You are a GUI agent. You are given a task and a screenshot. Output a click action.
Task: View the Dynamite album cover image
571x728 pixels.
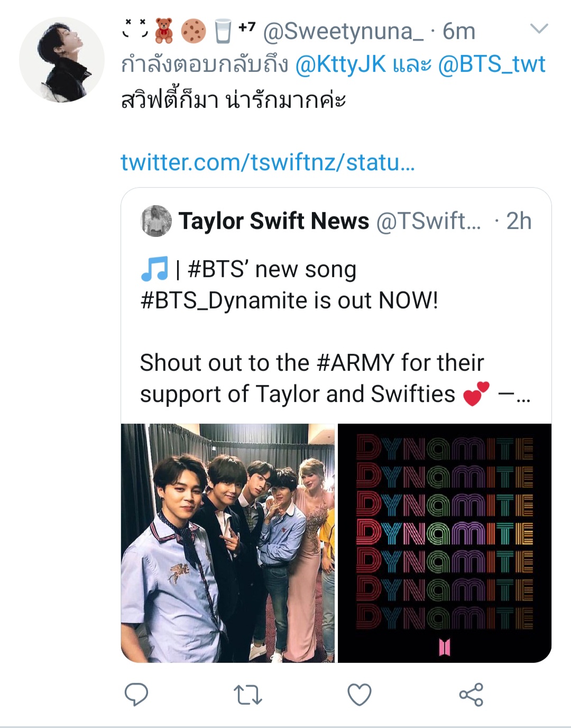[445, 543]
